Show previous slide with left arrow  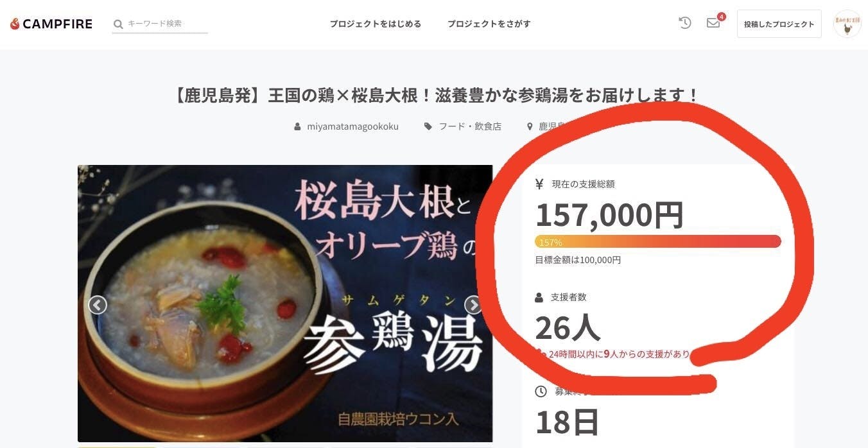coord(98,305)
